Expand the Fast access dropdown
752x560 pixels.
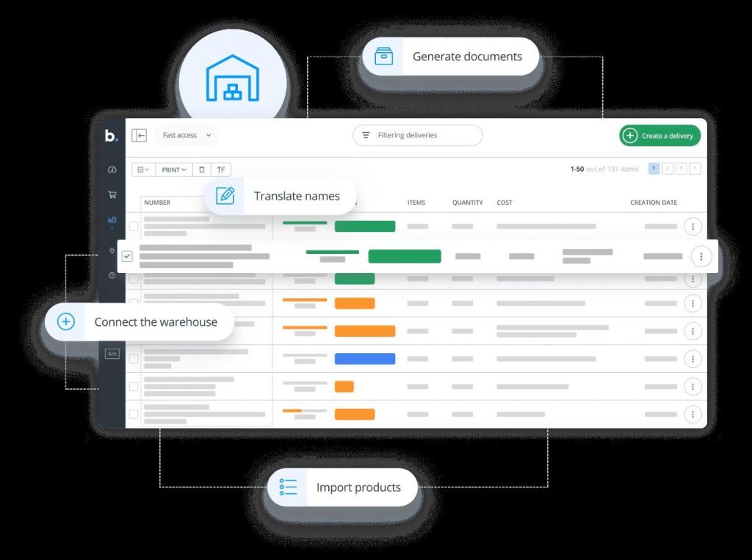[x=187, y=135]
